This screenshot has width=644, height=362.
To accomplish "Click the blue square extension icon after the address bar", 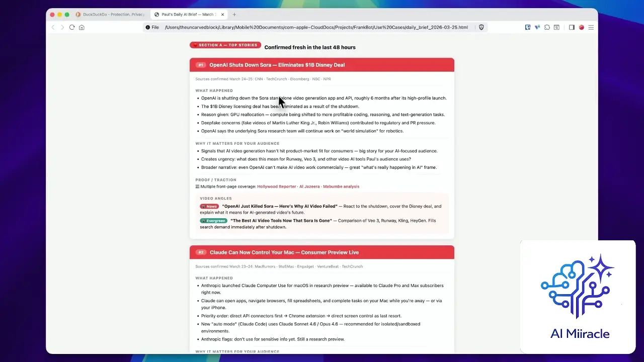I will (528, 27).
